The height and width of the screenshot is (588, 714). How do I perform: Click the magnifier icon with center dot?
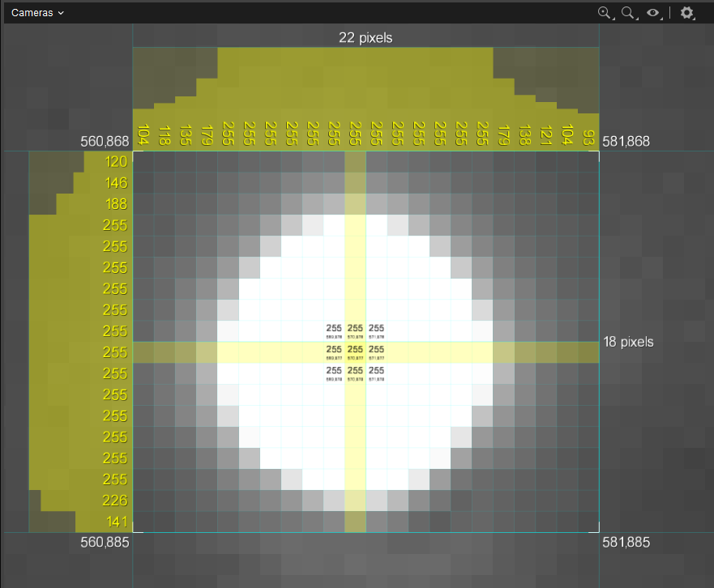coord(604,13)
